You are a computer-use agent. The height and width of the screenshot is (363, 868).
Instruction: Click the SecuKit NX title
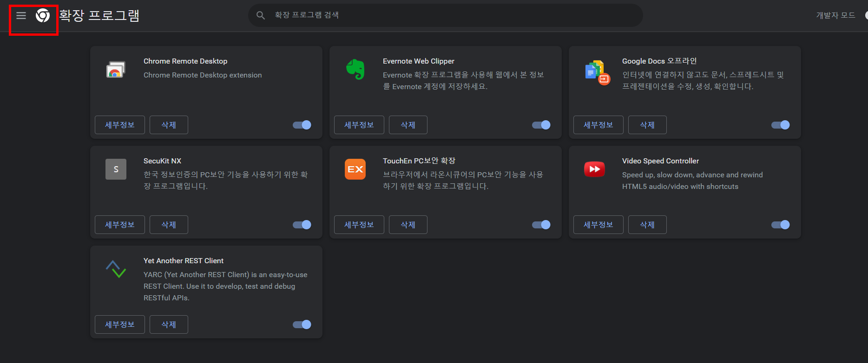point(162,161)
